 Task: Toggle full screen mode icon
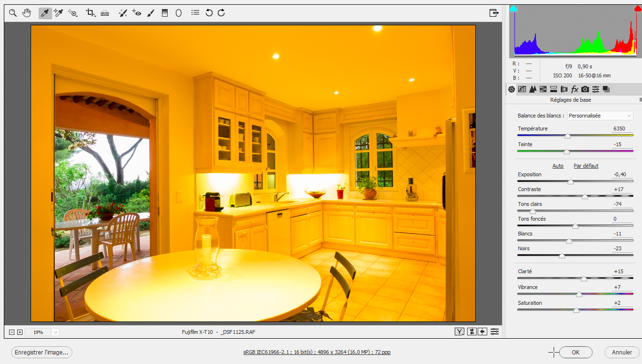click(x=494, y=13)
